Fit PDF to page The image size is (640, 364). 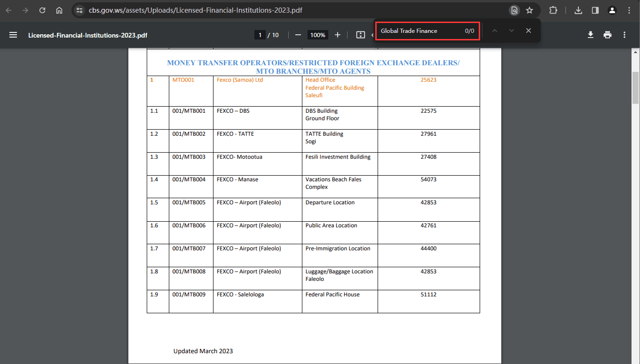coord(361,35)
